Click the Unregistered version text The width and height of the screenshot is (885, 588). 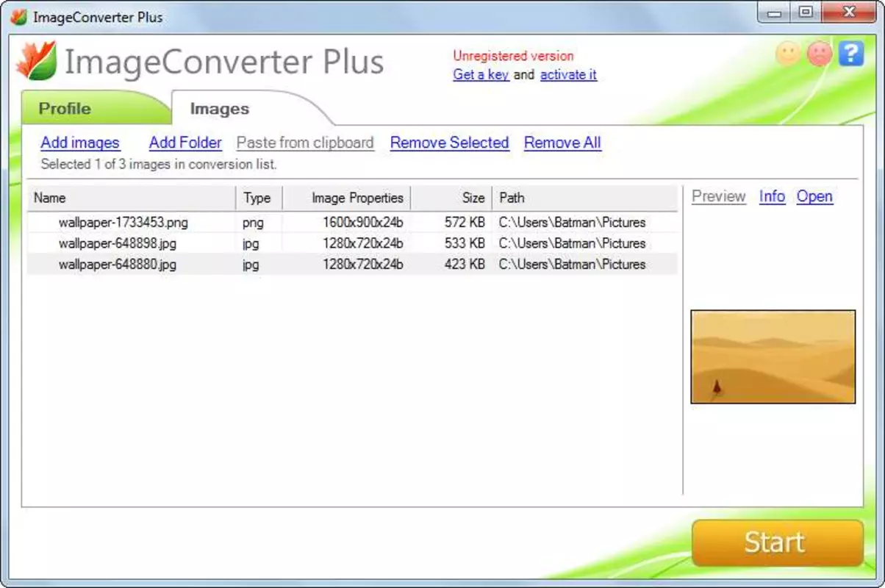(x=513, y=56)
